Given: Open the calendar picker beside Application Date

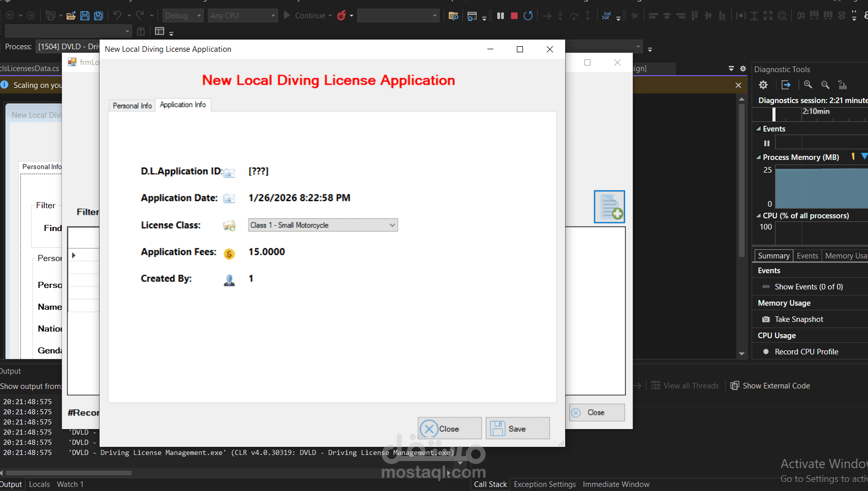Looking at the screenshot, I should [x=229, y=198].
